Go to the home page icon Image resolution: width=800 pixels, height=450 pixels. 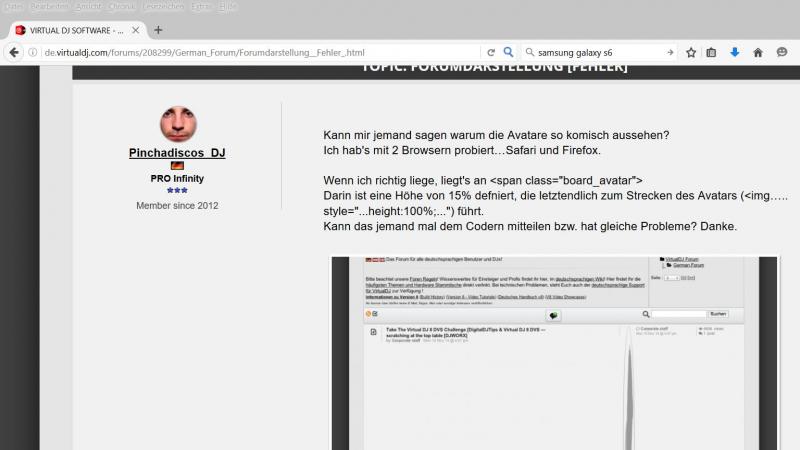point(758,52)
